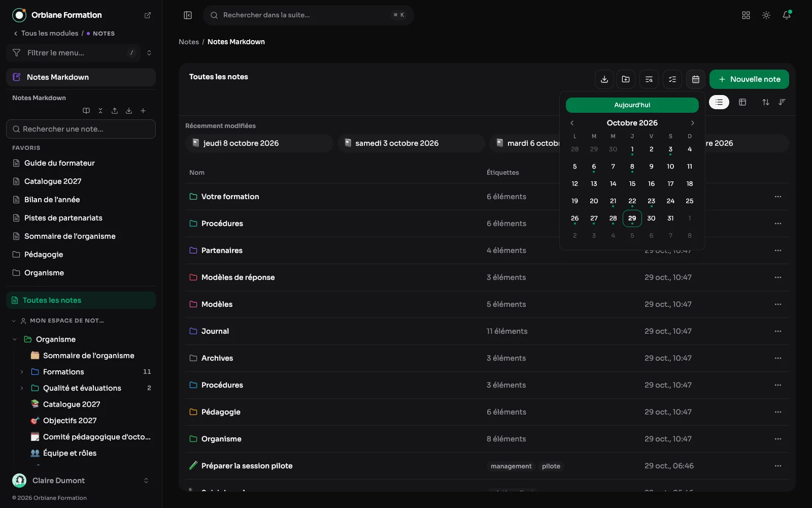Open Claire Dumont account menu
This screenshot has height=508, width=812.
click(x=81, y=481)
